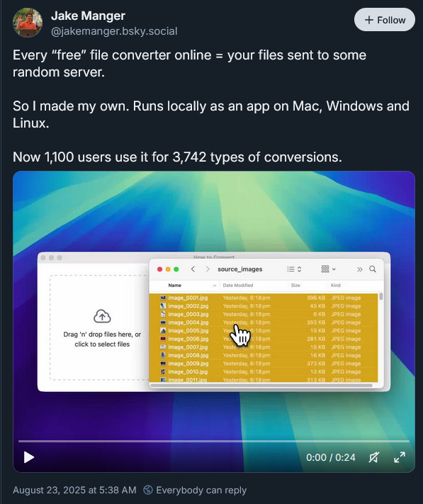This screenshot has height=504, width=423.
Task: Click the Finder green zoom button
Action: click(x=176, y=269)
